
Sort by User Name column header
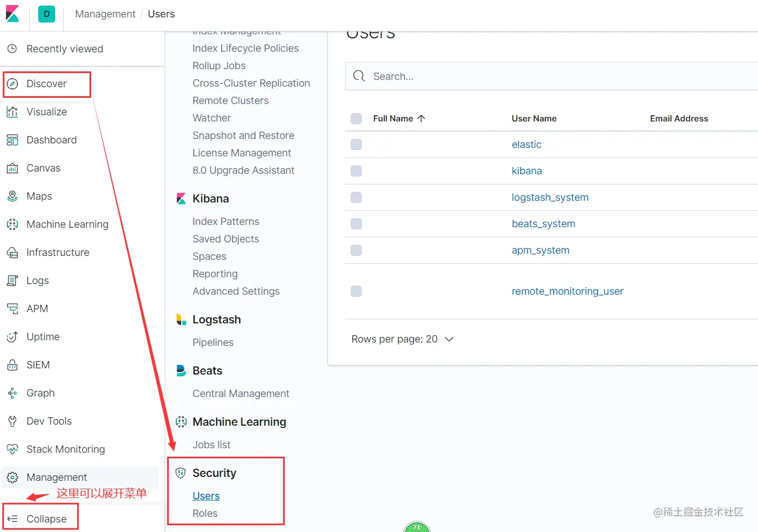point(534,119)
